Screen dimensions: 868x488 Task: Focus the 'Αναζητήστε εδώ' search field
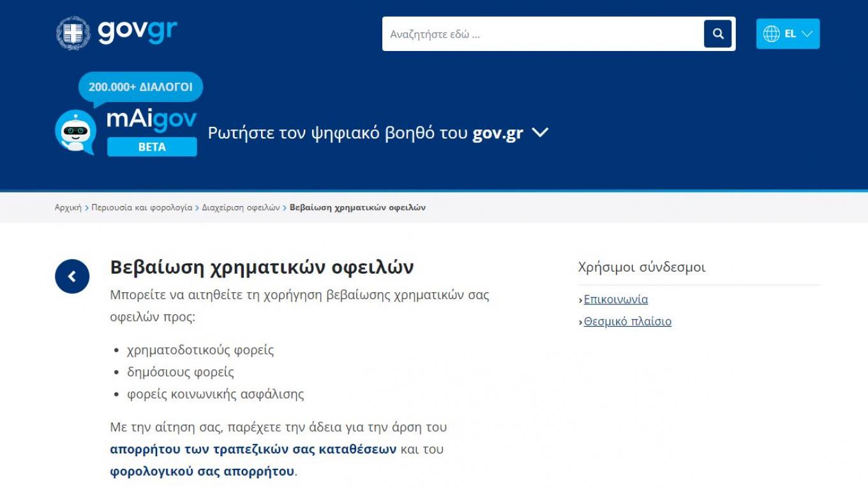tap(542, 34)
